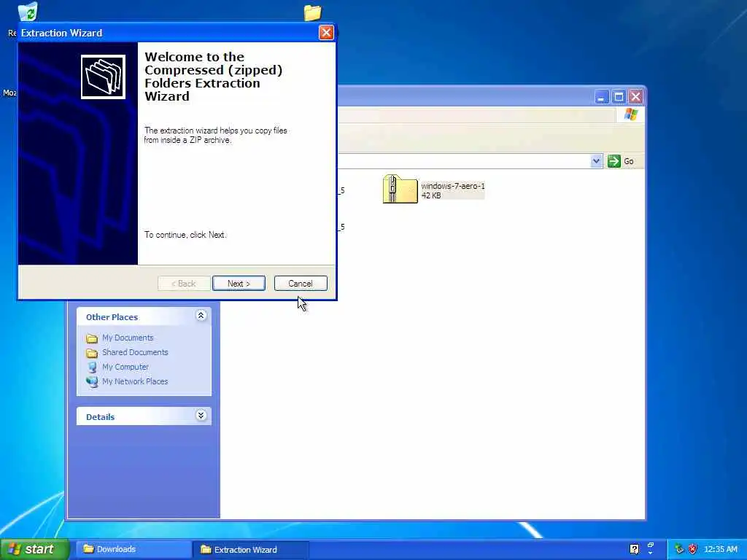
Task: Open My Documents link
Action: [x=128, y=338]
